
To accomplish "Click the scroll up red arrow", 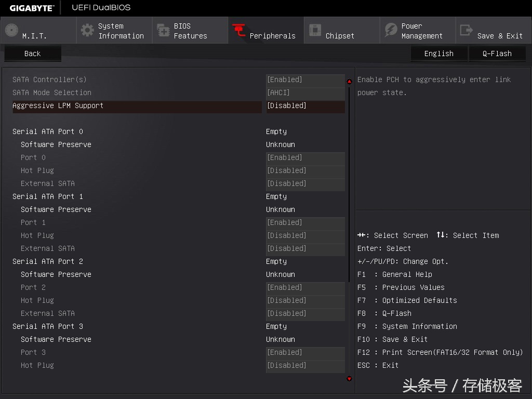I will (x=349, y=82).
